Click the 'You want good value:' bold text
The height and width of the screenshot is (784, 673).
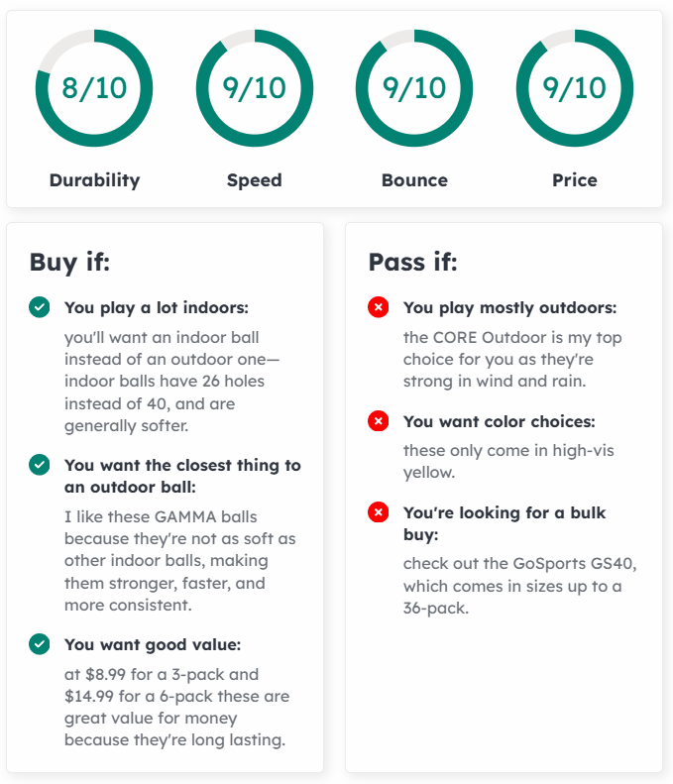click(x=153, y=644)
